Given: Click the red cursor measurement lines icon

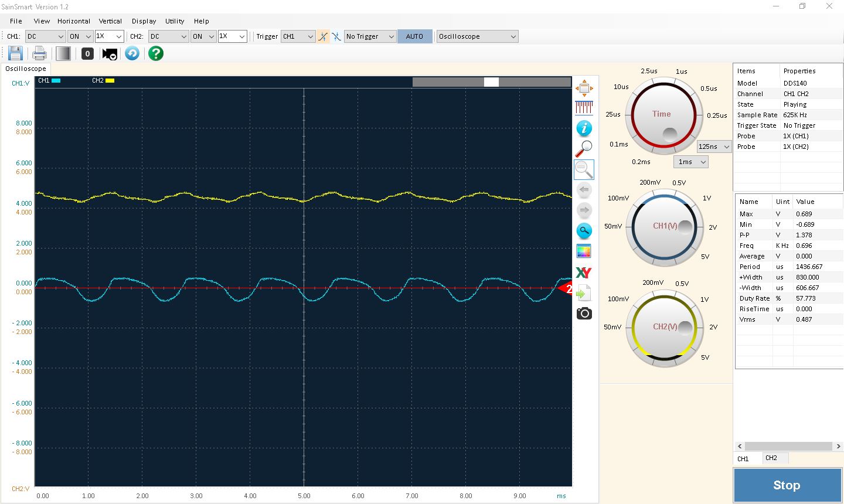Looking at the screenshot, I should (x=584, y=108).
